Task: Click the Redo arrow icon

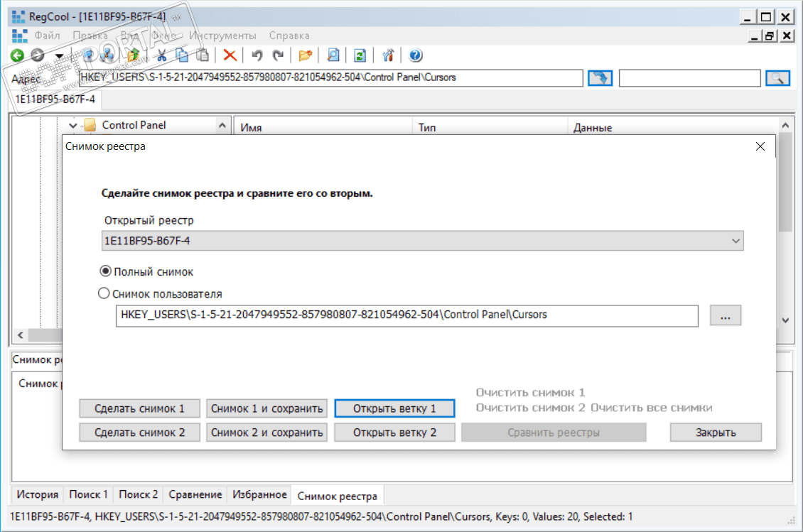Action: click(278, 55)
